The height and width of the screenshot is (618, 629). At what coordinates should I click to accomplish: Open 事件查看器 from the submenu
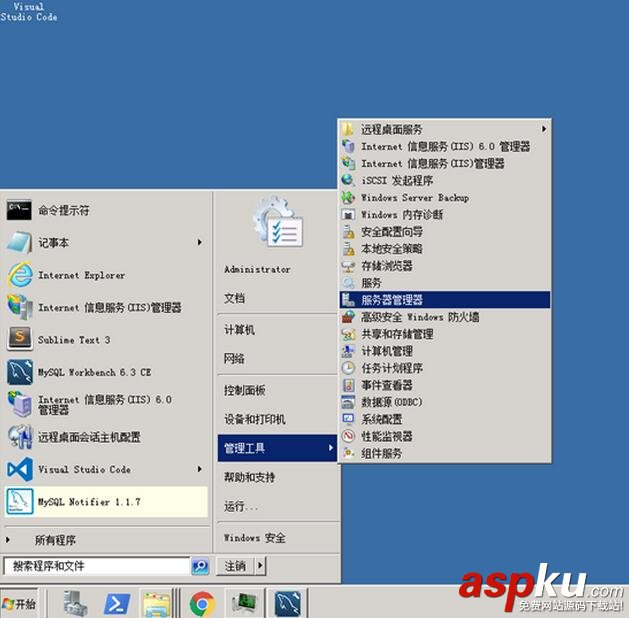point(444,385)
